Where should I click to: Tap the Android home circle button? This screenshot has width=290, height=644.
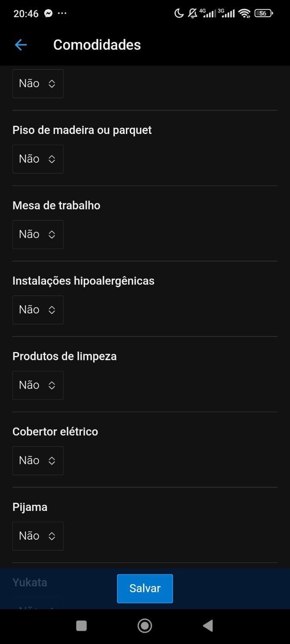click(145, 626)
